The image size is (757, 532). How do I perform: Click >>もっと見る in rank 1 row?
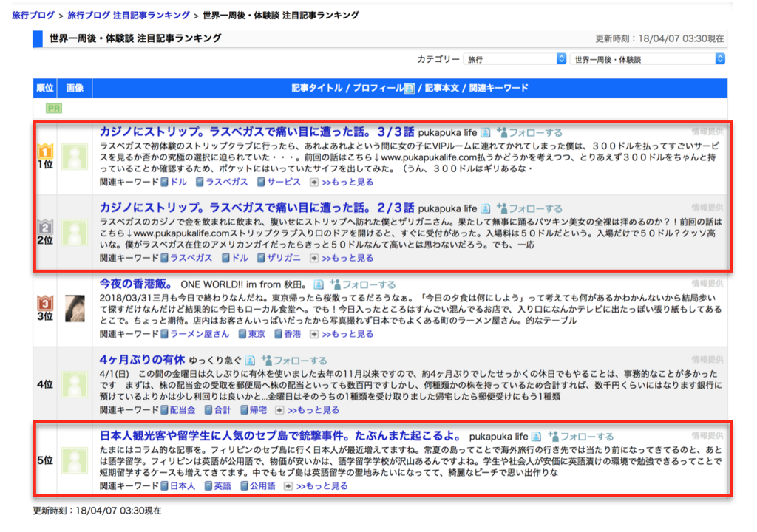(347, 182)
